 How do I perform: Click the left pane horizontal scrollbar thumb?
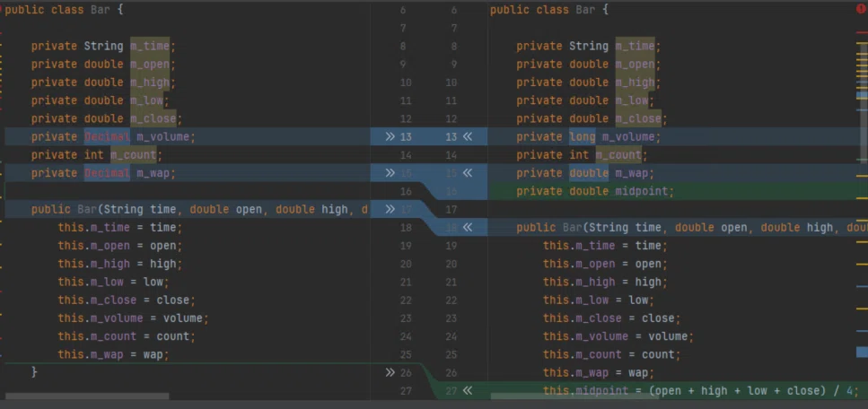click(87, 396)
